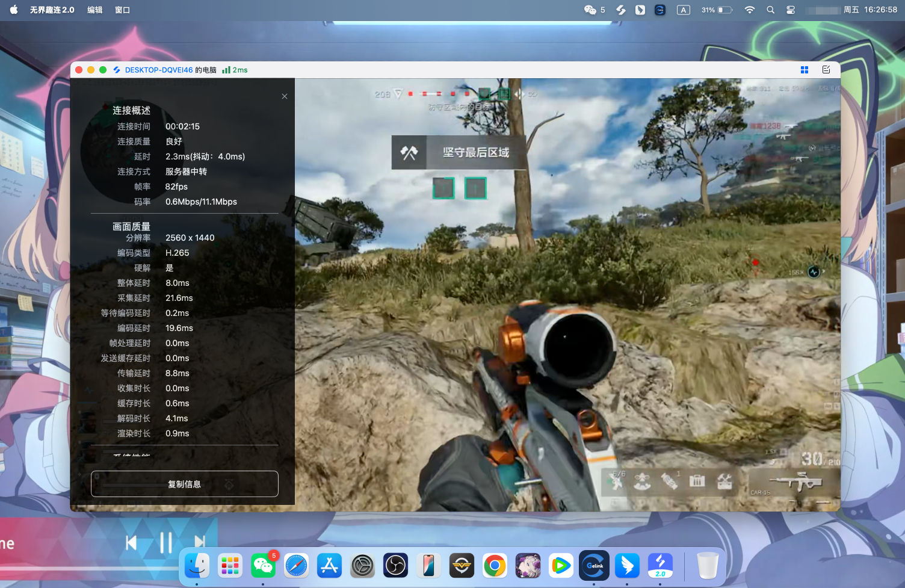
Task: Click the CAR-15 weapon slot in game HUD
Action: (x=794, y=483)
